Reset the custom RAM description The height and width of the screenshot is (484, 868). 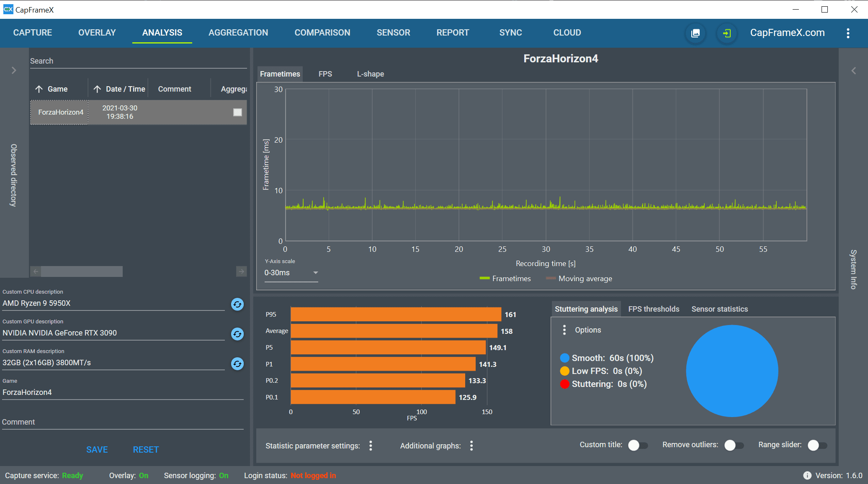[237, 364]
